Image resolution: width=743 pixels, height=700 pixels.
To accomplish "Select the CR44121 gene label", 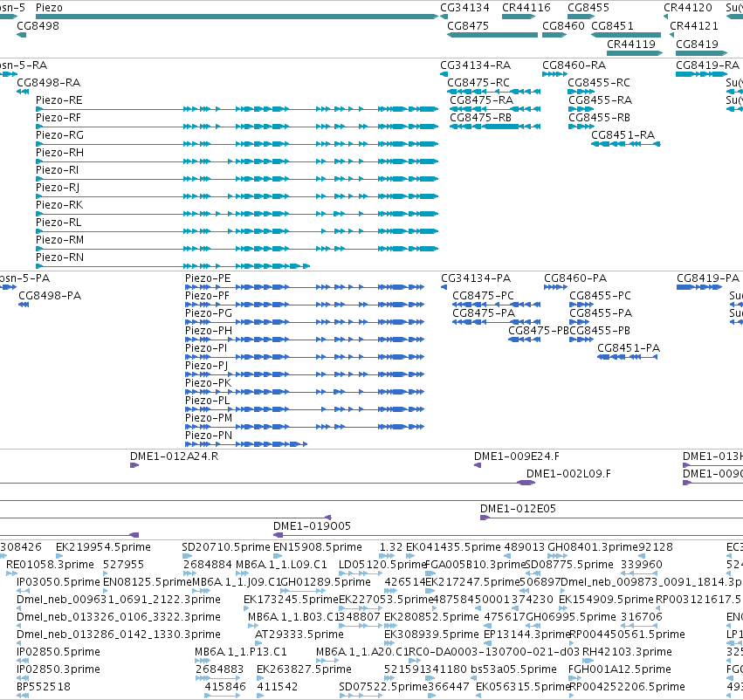I will click(694, 25).
